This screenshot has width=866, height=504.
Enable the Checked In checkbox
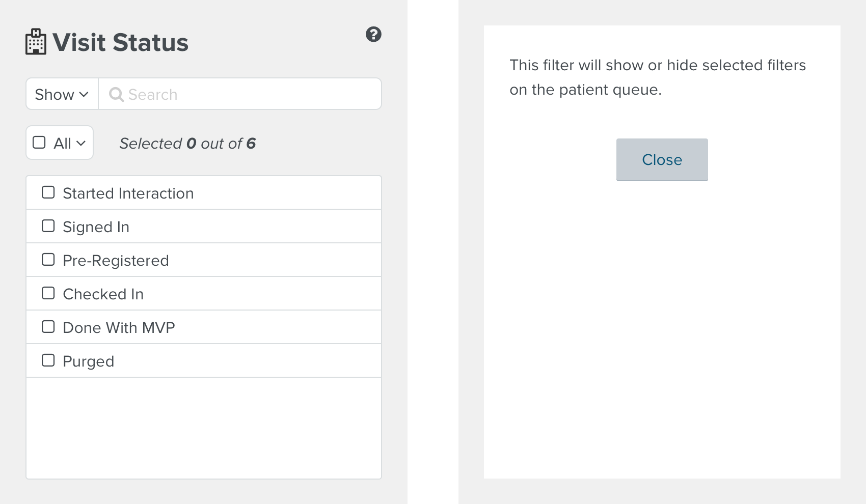tap(48, 293)
